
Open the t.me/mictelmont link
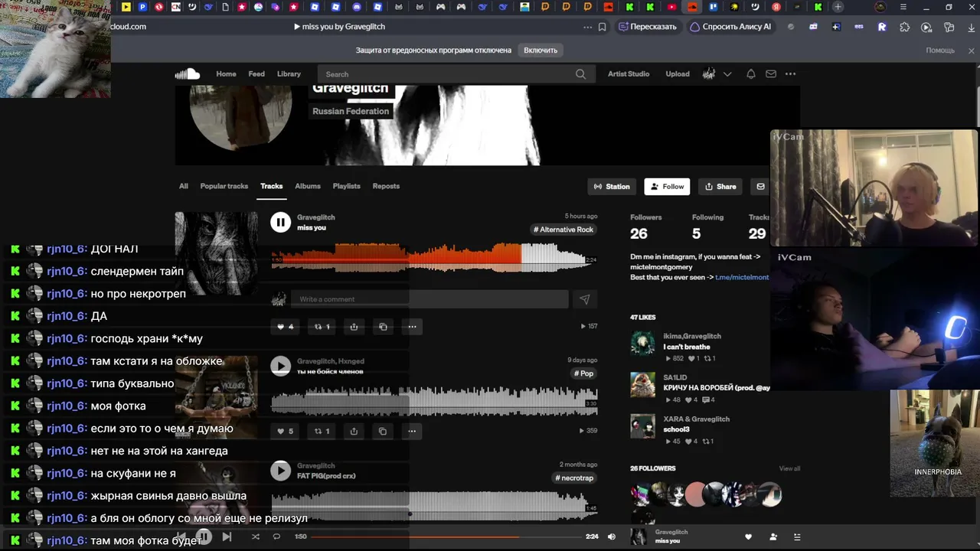click(742, 277)
